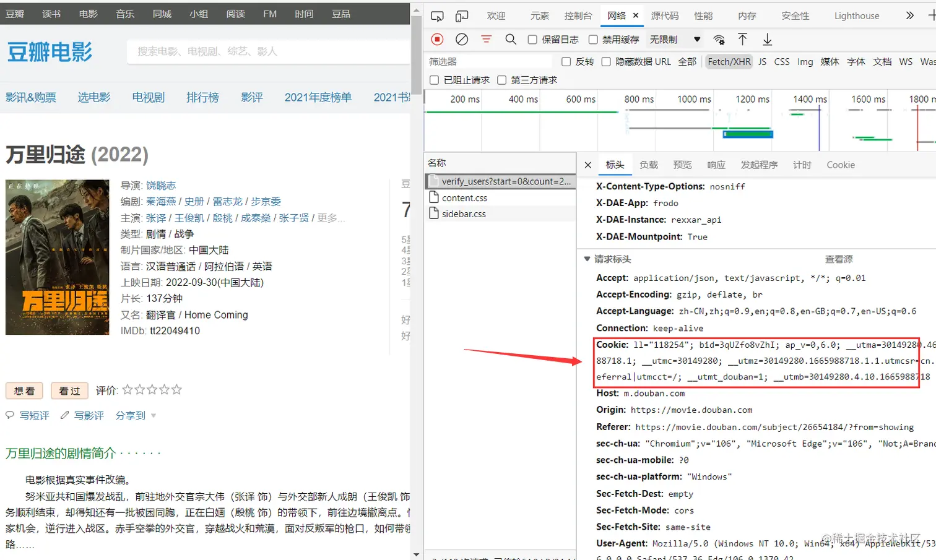Check the third-party requests checkbox
936x560 pixels.
coord(502,80)
